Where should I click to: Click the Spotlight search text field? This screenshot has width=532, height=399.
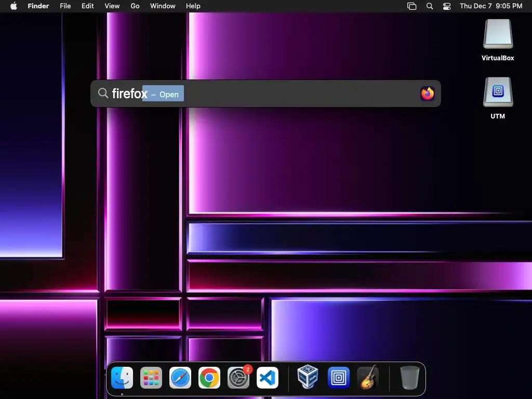pyautogui.click(x=264, y=94)
